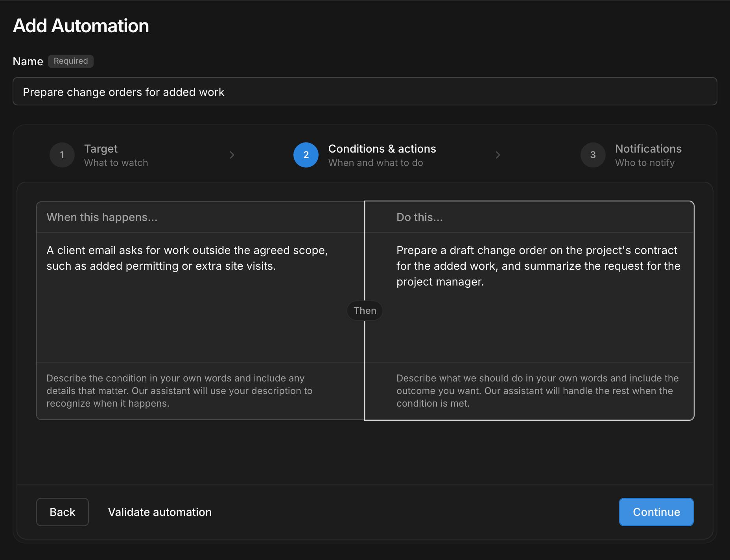The width and height of the screenshot is (730, 560).
Task: Click the step 1 number circle
Action: (62, 155)
